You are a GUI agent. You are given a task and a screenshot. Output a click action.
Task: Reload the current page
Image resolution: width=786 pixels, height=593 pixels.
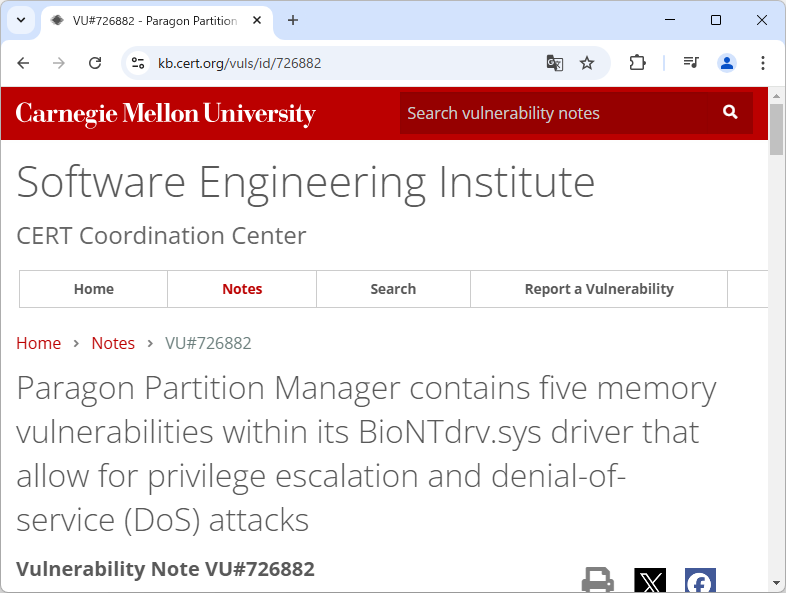[95, 63]
